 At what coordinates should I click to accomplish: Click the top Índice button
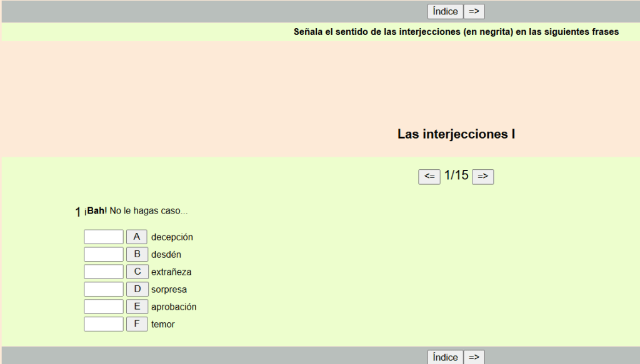(x=445, y=11)
